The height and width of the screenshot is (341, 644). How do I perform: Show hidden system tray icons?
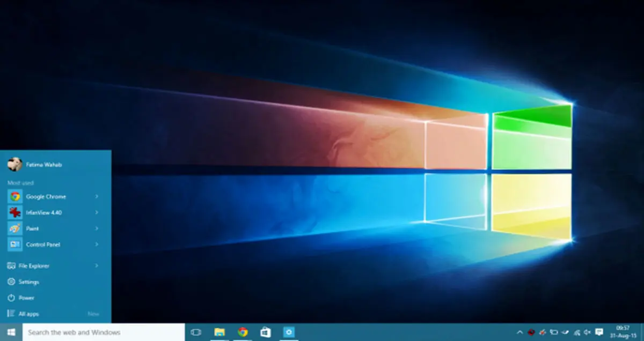[519, 332]
